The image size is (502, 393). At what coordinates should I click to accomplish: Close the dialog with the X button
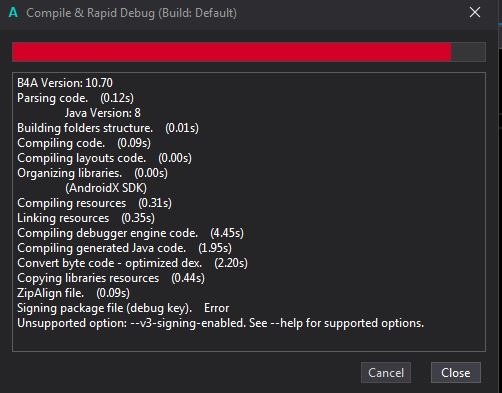pyautogui.click(x=475, y=13)
